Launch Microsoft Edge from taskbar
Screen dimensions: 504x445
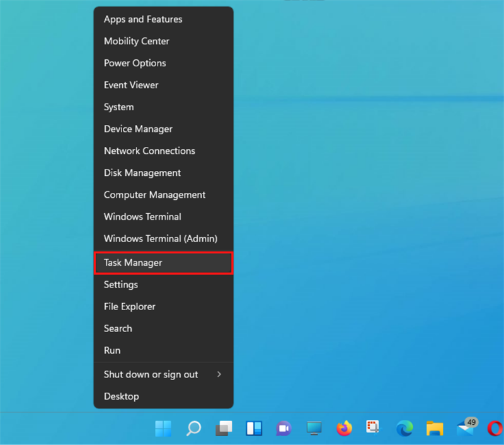tap(404, 428)
